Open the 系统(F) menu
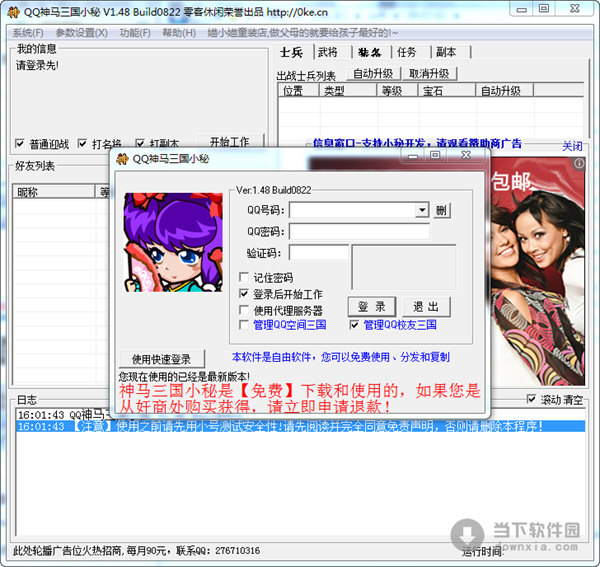Viewport: 600px width, 567px height. pos(28,33)
